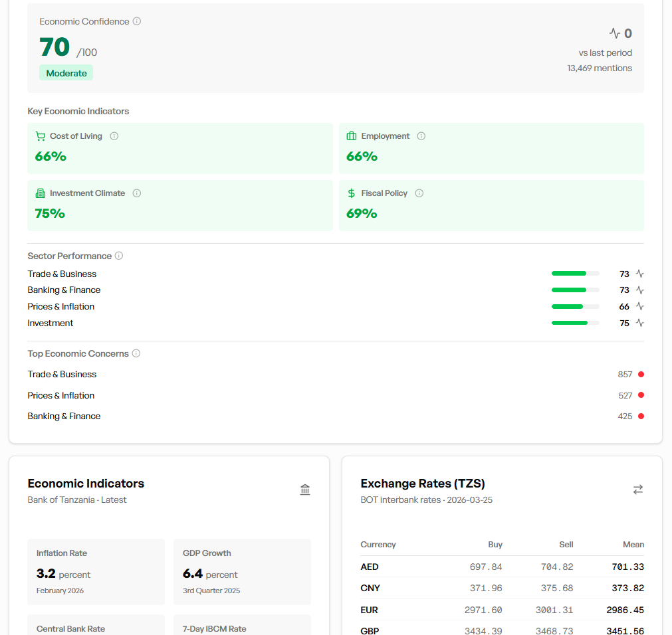Click the swap arrows icon in Exchange Rates
672x635 pixels.
[638, 490]
